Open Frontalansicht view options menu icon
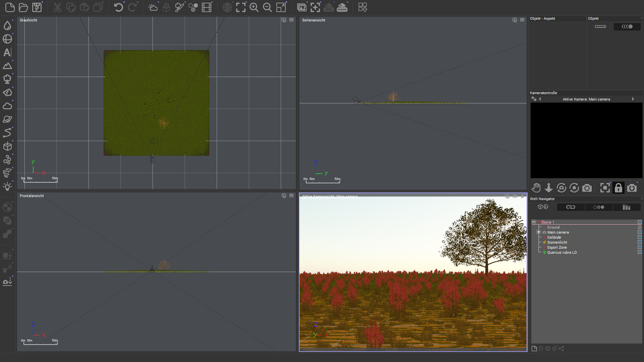 [292, 196]
